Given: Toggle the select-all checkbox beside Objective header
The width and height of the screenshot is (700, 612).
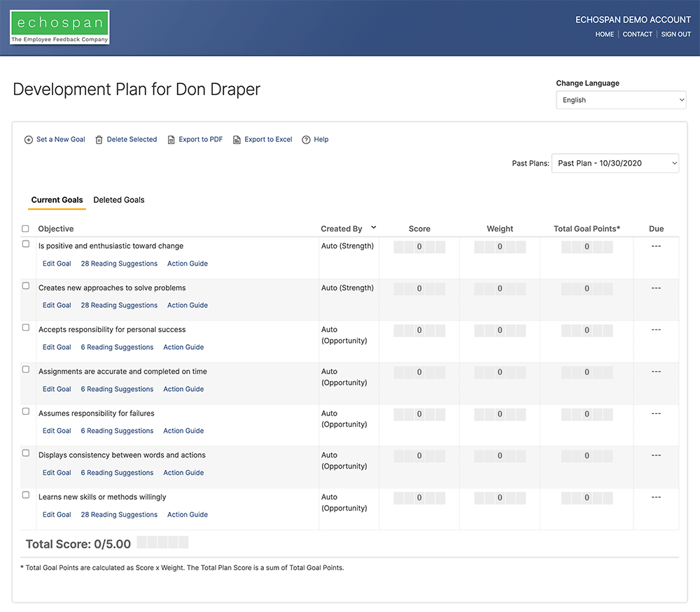Looking at the screenshot, I should click(x=26, y=229).
